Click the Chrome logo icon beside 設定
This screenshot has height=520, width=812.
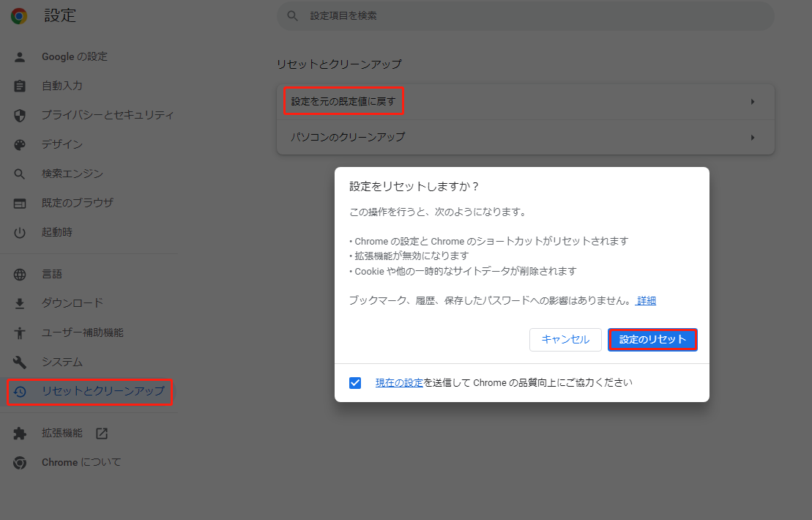click(19, 16)
